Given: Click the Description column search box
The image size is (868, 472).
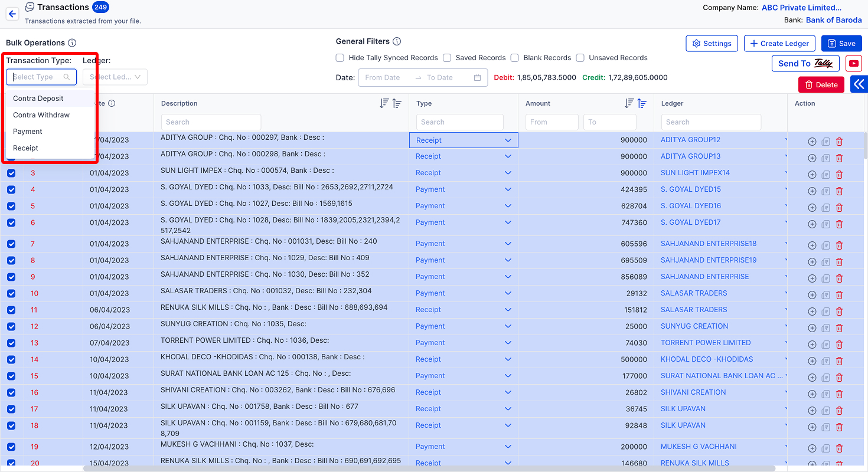Looking at the screenshot, I should click(x=211, y=122).
